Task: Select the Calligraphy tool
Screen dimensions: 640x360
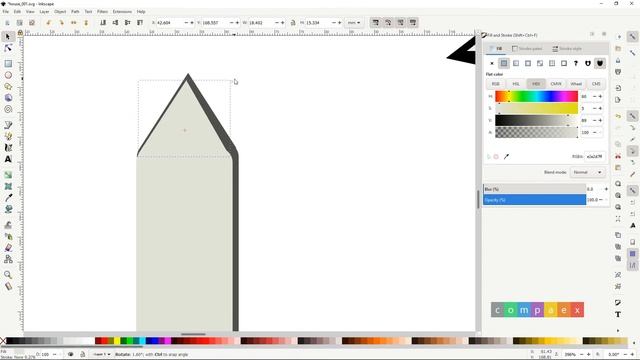Action: pos(8,148)
